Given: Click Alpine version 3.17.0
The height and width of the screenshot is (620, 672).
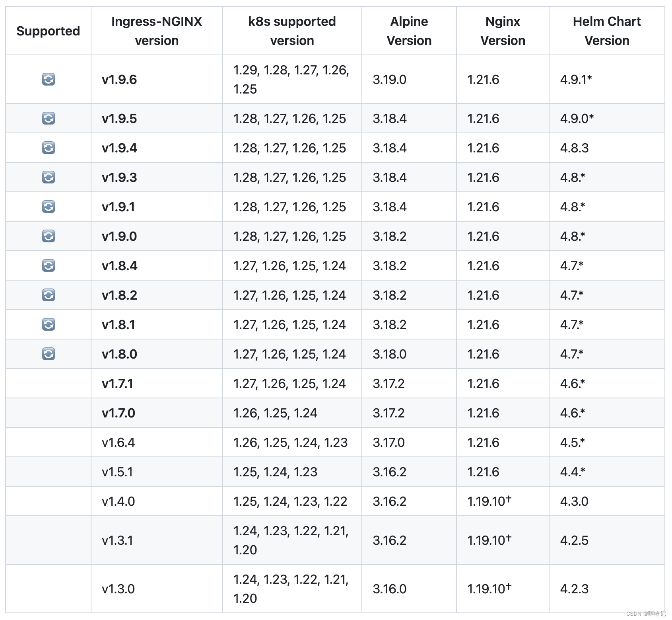Looking at the screenshot, I should 388,443.
